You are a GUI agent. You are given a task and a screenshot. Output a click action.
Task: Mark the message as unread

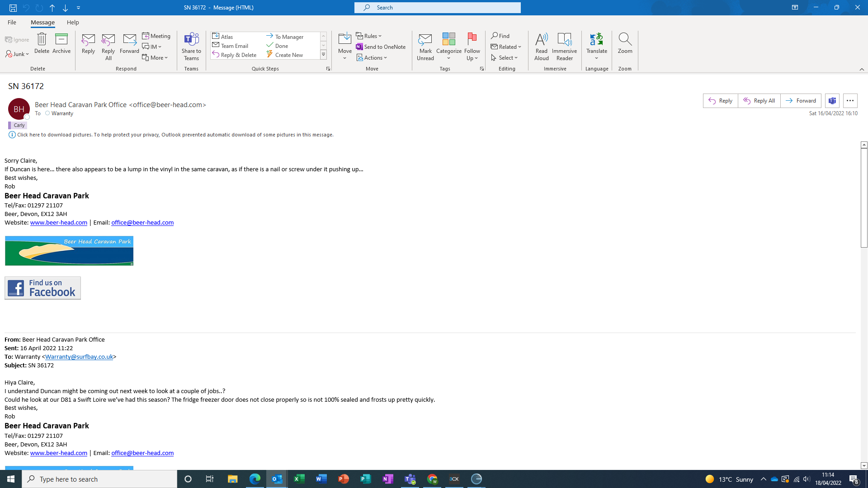click(x=425, y=46)
